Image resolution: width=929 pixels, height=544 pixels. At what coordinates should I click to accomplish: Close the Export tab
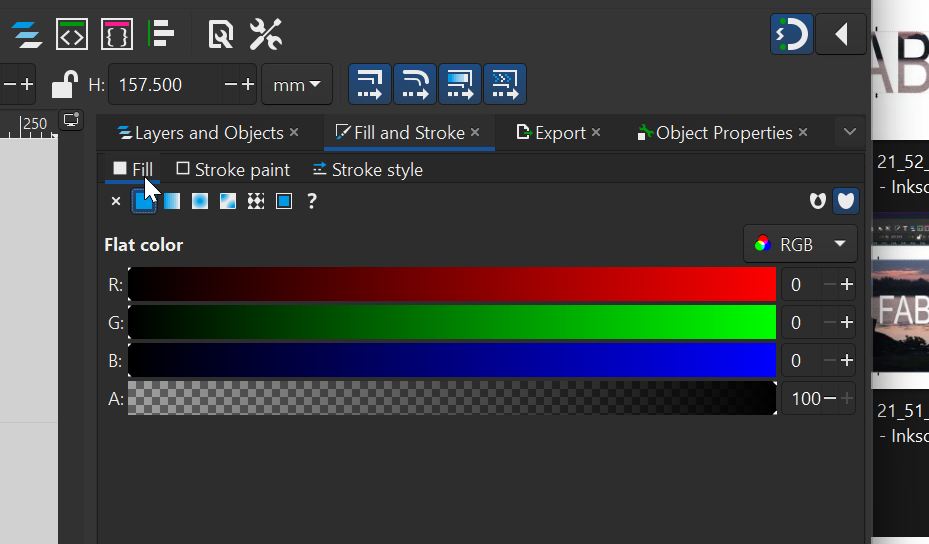596,133
